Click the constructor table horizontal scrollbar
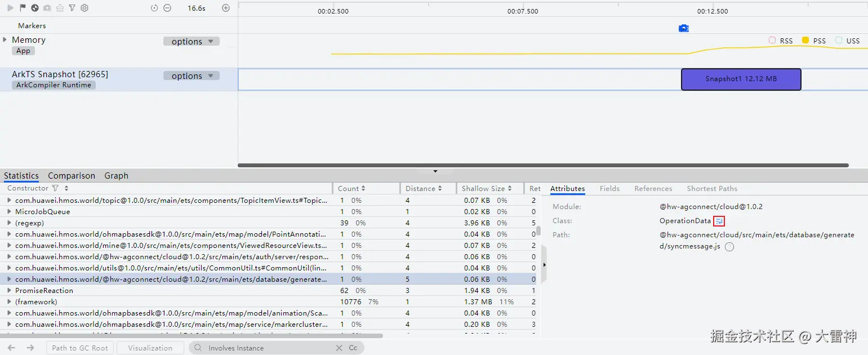Image resolution: width=868 pixels, height=355 pixels. [x=192, y=336]
